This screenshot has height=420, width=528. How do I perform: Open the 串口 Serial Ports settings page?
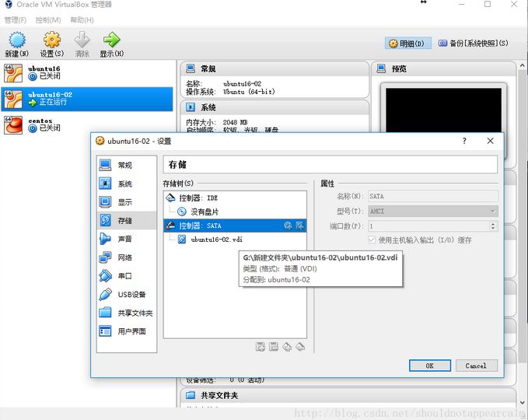click(x=127, y=276)
